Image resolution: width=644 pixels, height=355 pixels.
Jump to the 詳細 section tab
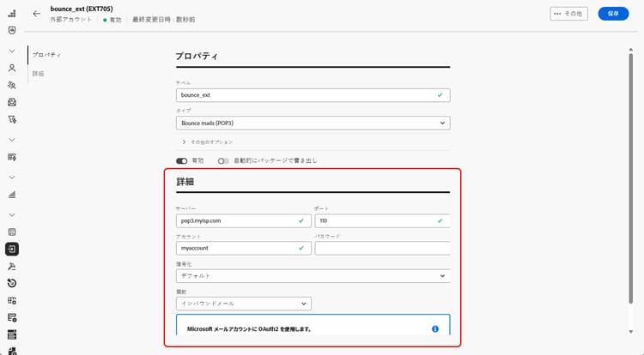pyautogui.click(x=38, y=74)
